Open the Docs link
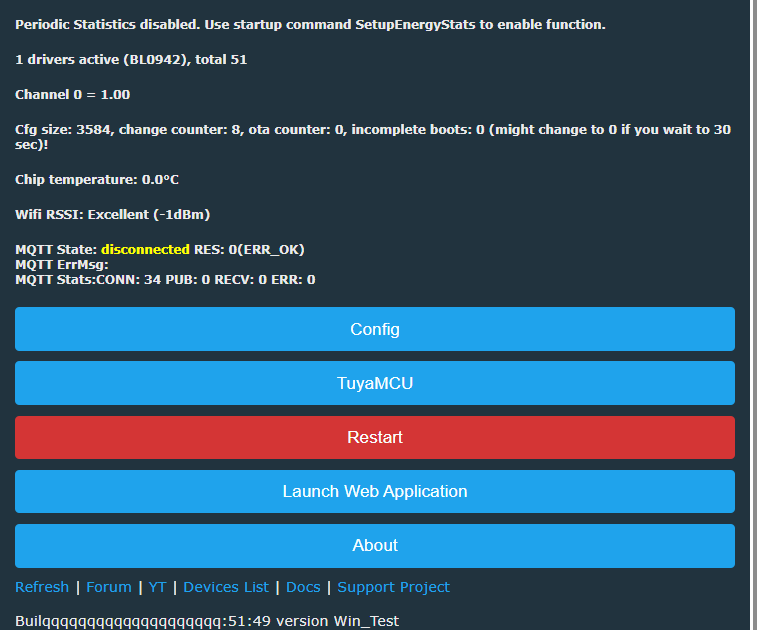The width and height of the screenshot is (757, 630). click(303, 587)
